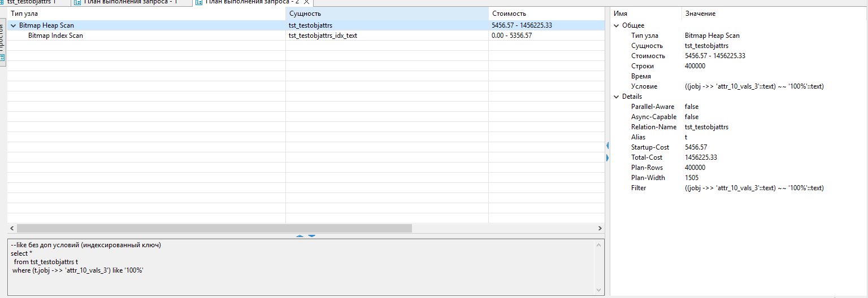The width and height of the screenshot is (868, 298).
Task: Click the right arrow on the properties panel divider
Action: pos(607,157)
